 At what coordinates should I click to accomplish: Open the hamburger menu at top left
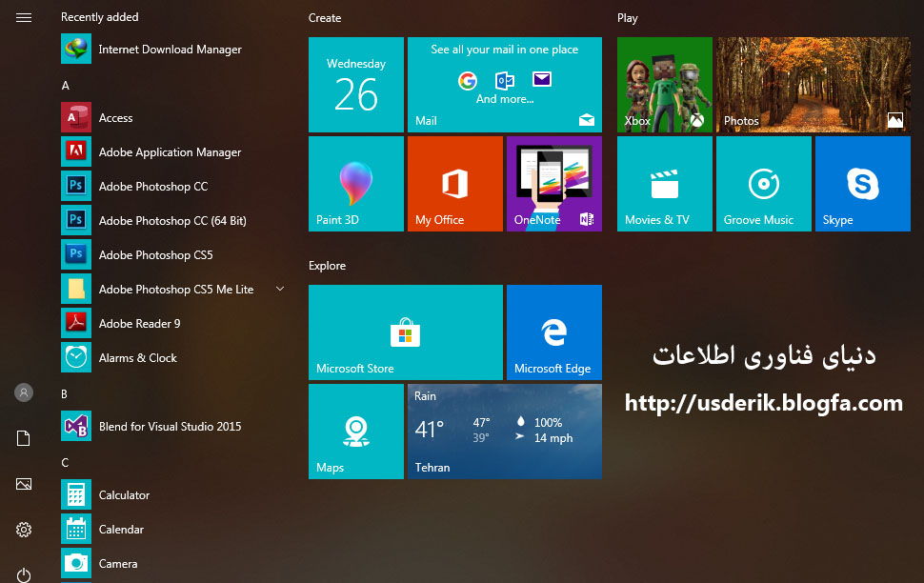click(24, 18)
